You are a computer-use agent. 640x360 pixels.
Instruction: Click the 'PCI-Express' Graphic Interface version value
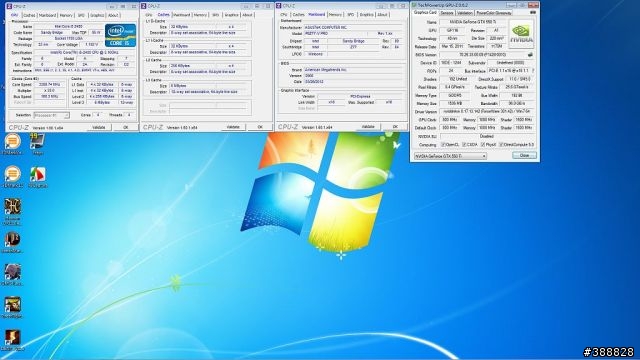click(360, 97)
